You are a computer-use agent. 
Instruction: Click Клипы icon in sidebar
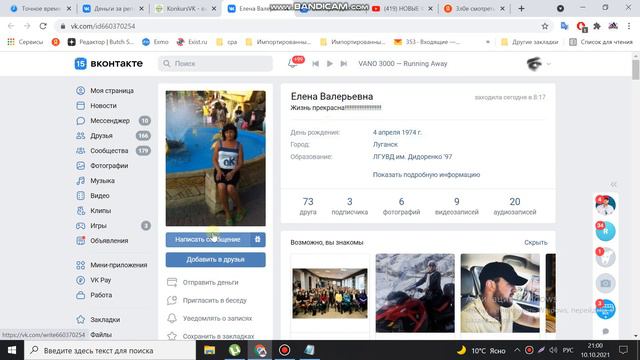81,211
